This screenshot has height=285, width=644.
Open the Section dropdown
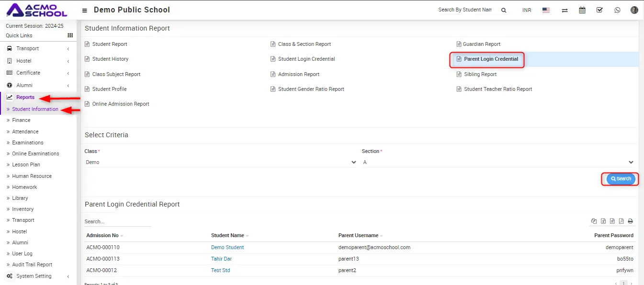pyautogui.click(x=498, y=162)
